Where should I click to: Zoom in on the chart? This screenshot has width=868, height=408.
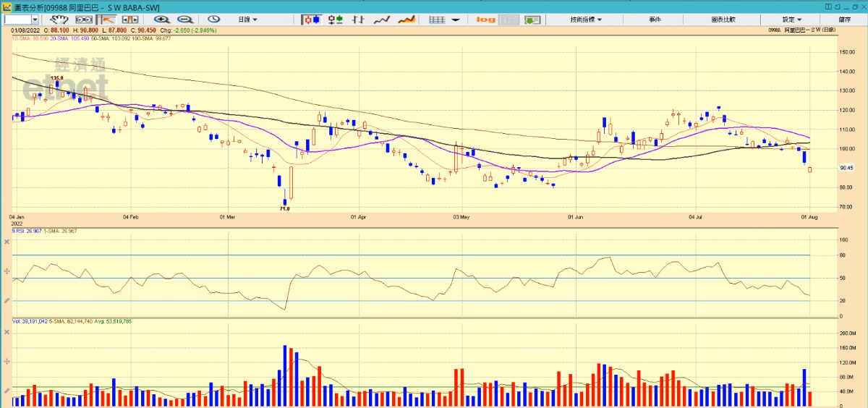(x=162, y=20)
